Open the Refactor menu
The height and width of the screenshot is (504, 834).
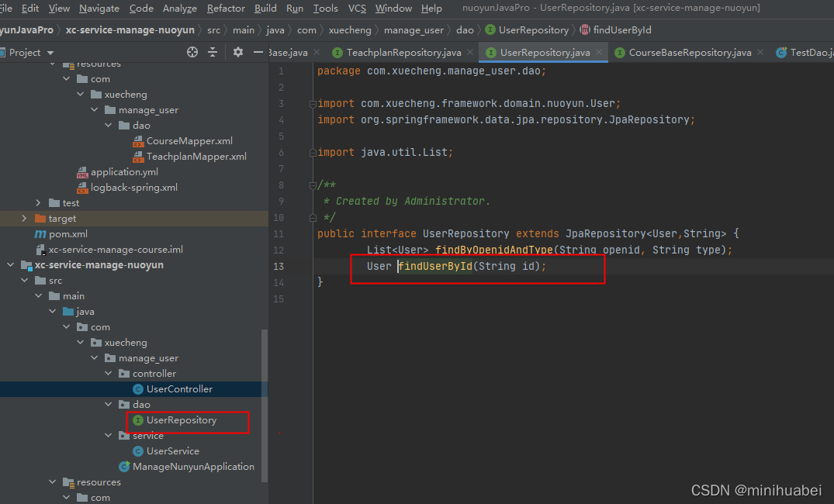click(x=226, y=9)
